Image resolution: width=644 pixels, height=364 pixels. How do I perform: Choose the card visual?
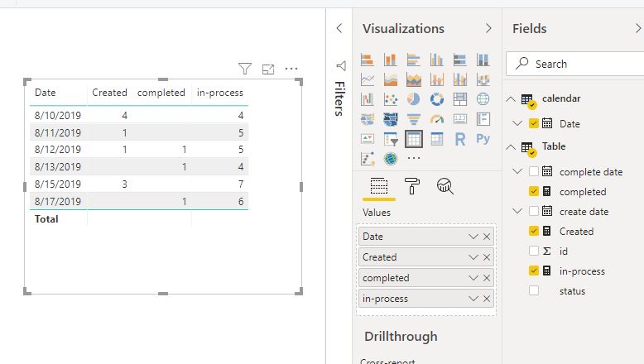(x=460, y=119)
